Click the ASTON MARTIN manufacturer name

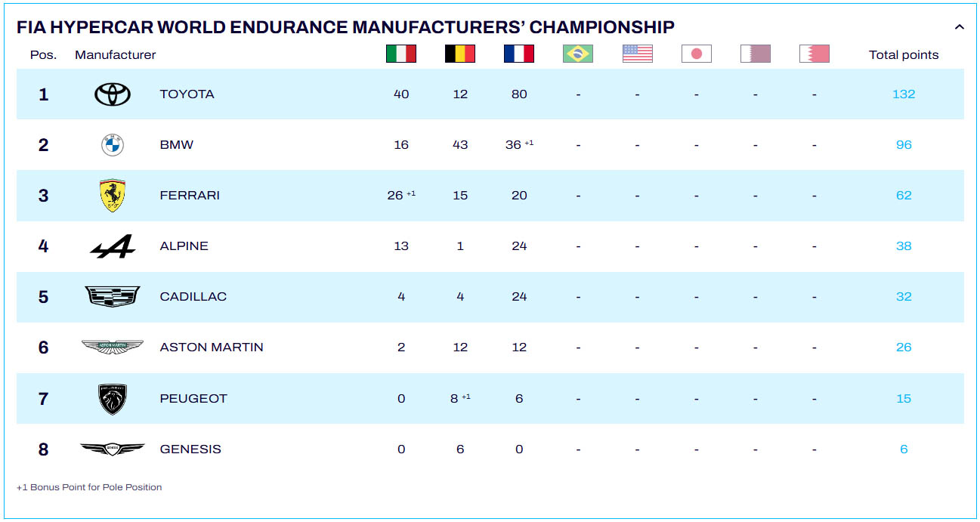click(212, 347)
